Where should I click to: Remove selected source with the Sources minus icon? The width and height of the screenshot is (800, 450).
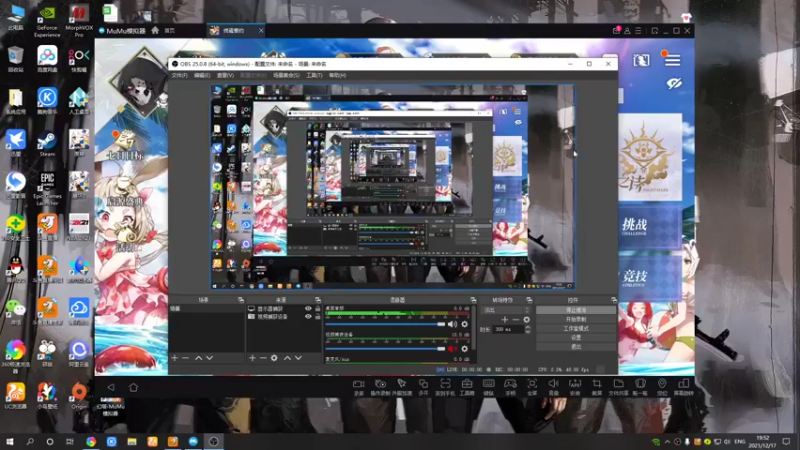click(x=263, y=358)
